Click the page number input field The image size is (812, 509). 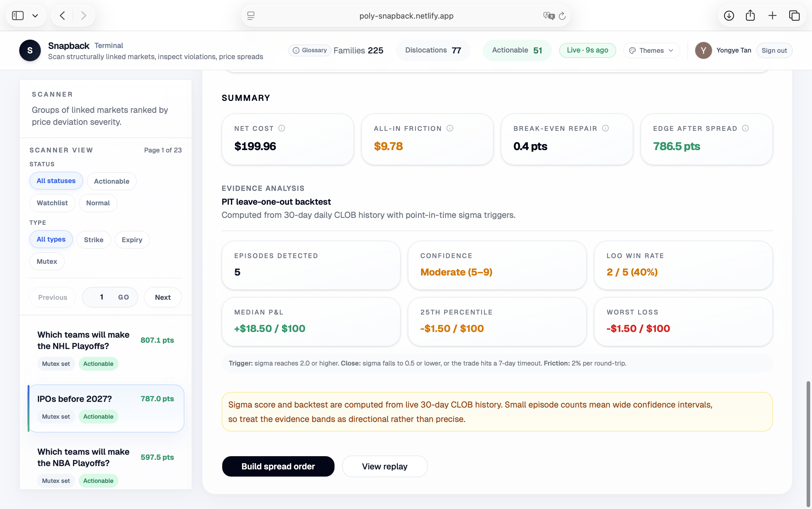[101, 297]
